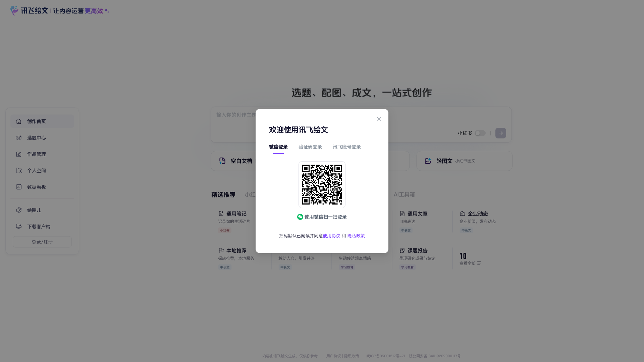Click 下载客户端 download icon

pos(19,227)
